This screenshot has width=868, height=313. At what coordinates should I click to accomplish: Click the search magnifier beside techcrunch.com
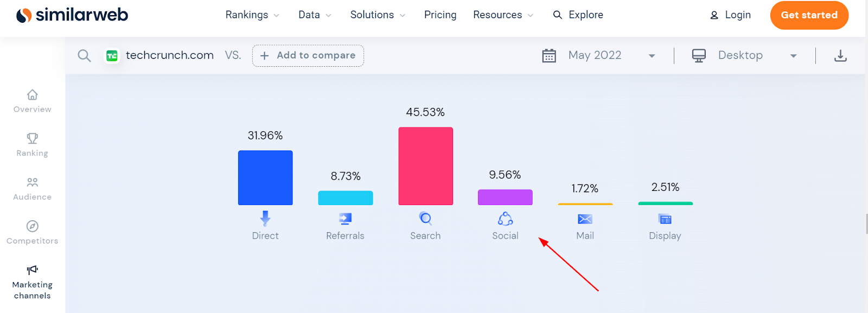(84, 55)
